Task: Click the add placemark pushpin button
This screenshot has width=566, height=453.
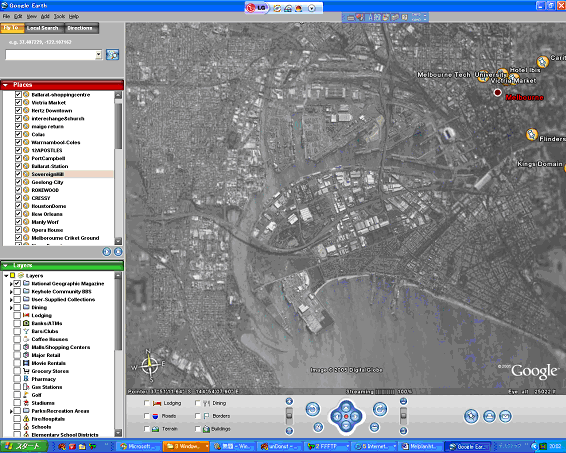Action: click(x=471, y=416)
